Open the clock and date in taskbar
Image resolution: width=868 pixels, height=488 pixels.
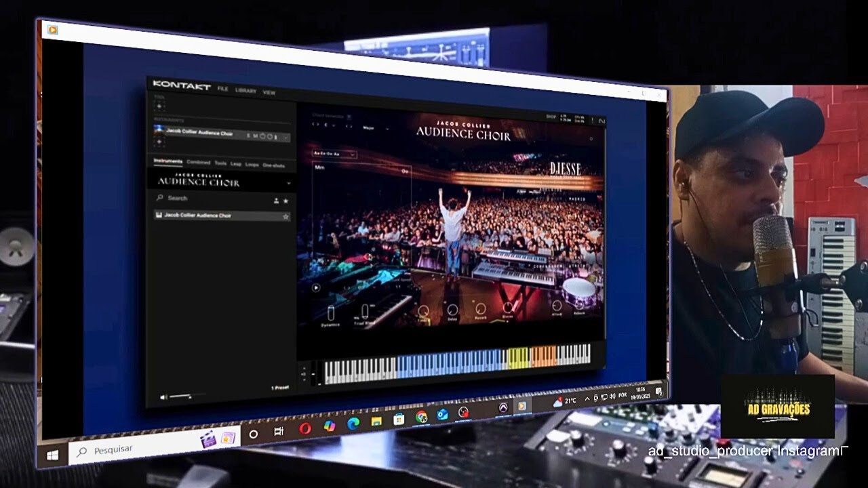coord(641,392)
